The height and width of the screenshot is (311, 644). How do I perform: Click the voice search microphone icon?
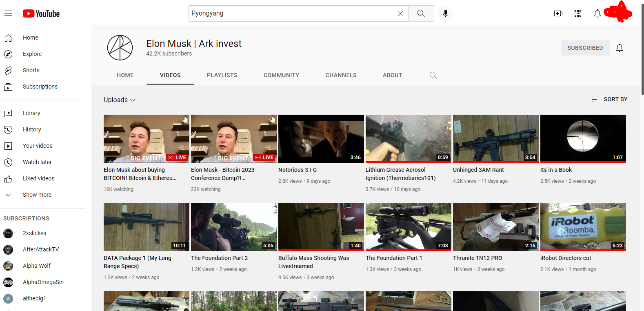point(446,13)
